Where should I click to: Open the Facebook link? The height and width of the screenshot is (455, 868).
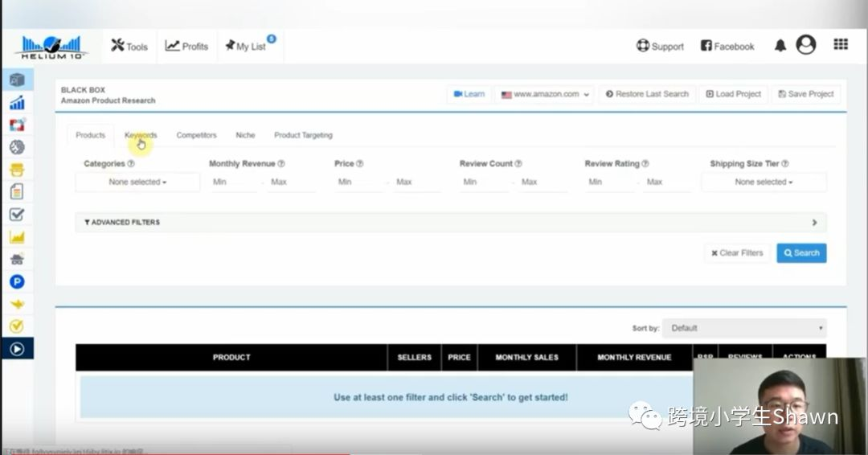(727, 47)
